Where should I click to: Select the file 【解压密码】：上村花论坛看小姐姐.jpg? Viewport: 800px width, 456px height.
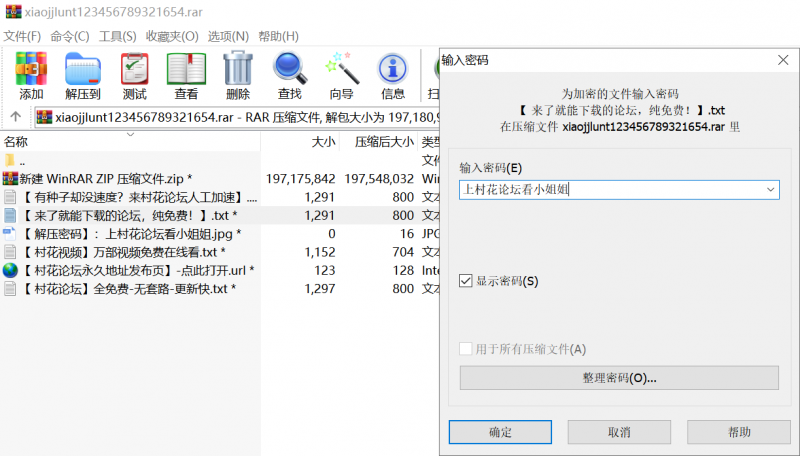[131, 234]
